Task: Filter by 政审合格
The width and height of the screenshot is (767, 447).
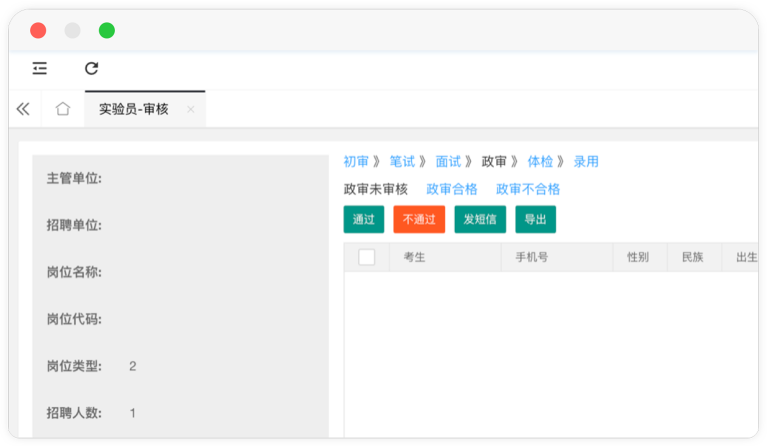Action: pyautogui.click(x=452, y=189)
